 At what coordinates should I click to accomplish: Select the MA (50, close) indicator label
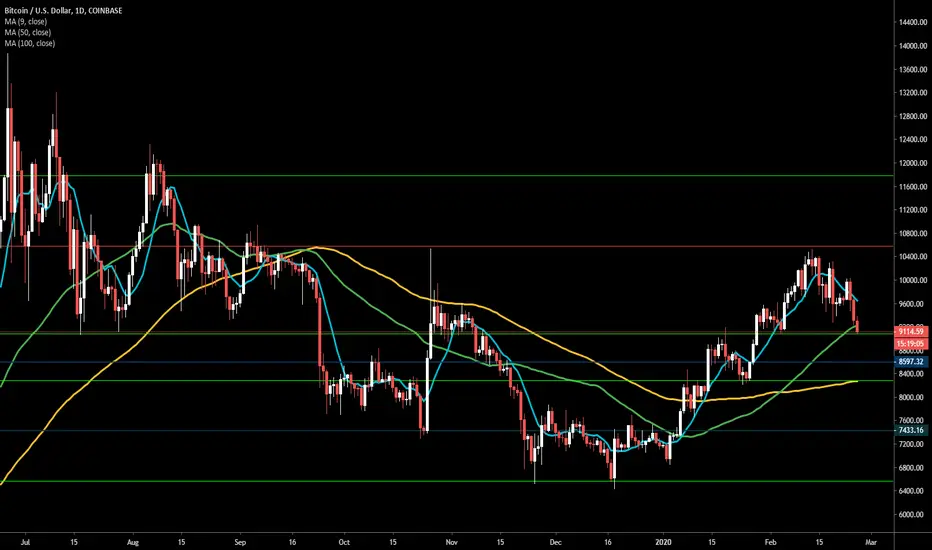(x=27, y=32)
